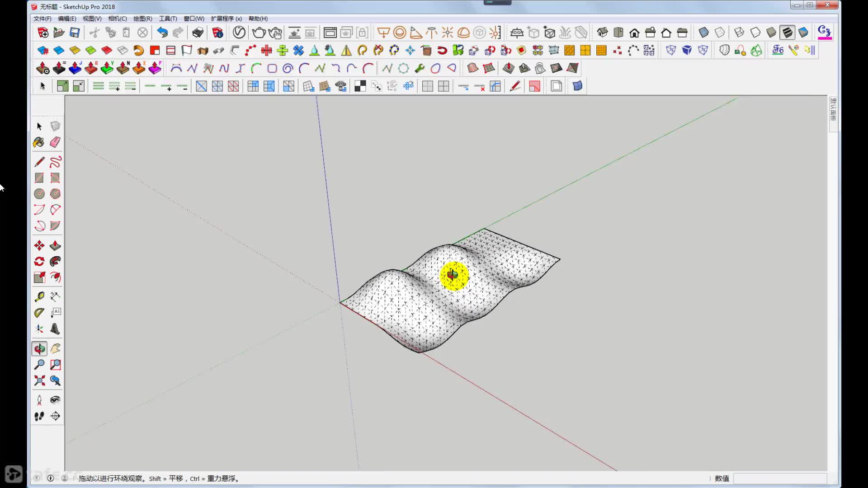Choose the Offset tool
868x488 pixels.
point(55,277)
